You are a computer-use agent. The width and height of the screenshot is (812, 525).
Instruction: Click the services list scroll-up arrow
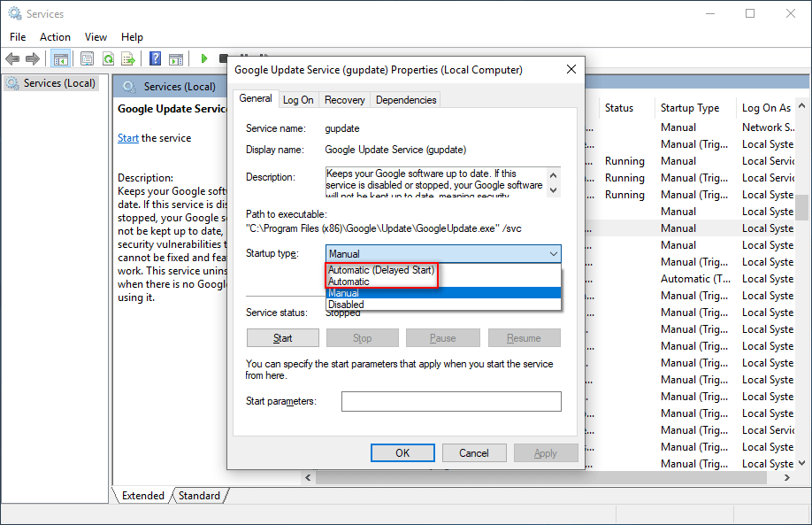(x=802, y=105)
